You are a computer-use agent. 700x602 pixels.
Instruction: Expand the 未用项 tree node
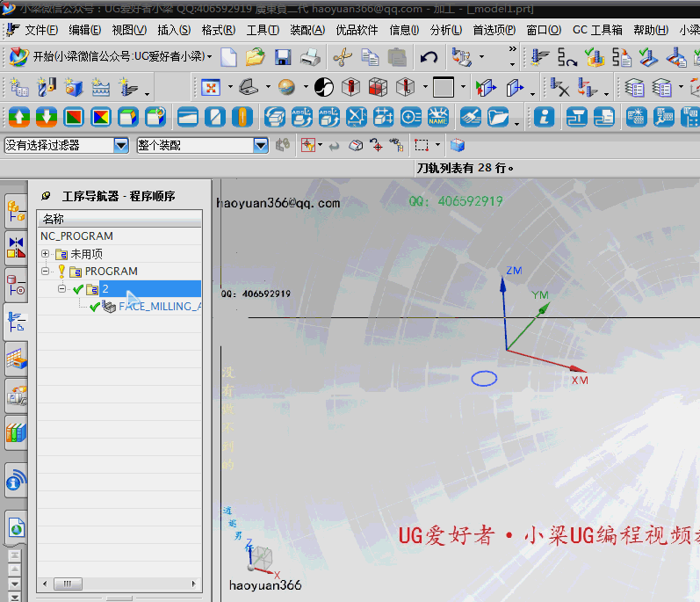pyautogui.click(x=45, y=254)
